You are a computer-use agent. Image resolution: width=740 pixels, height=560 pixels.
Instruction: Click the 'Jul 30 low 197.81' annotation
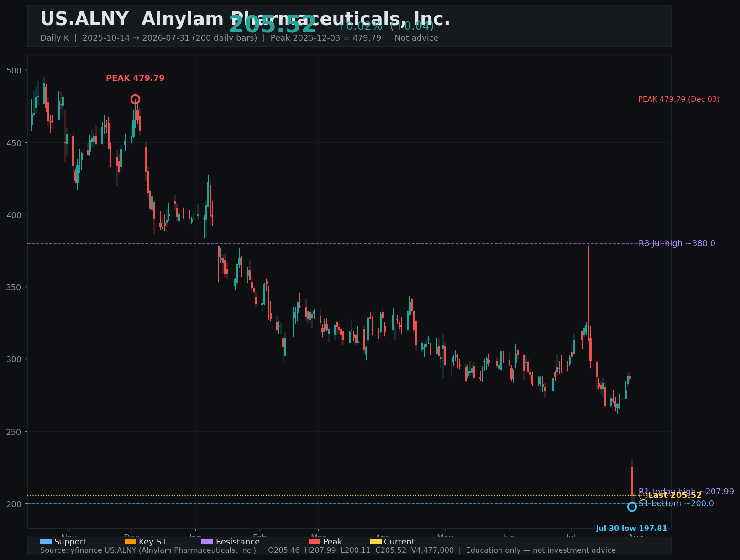pos(632,529)
